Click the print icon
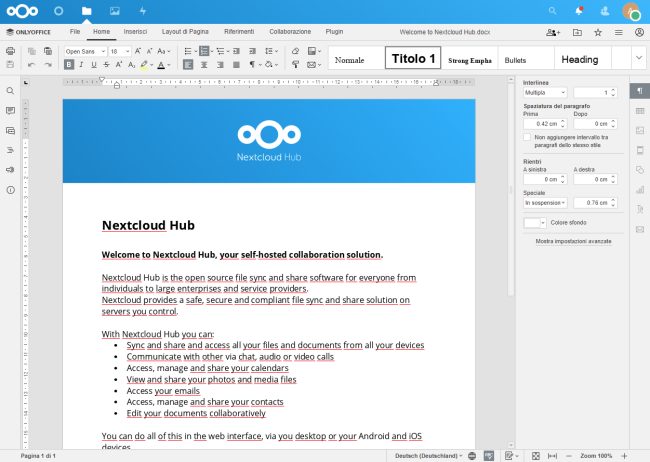Screen dimensions: 650x462 [x=10, y=51]
